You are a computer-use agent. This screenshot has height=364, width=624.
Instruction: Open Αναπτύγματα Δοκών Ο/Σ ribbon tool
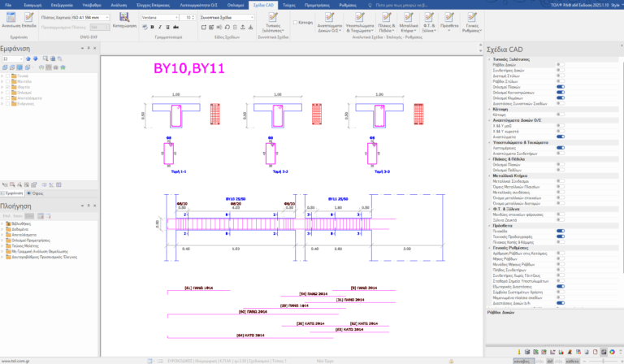click(330, 19)
